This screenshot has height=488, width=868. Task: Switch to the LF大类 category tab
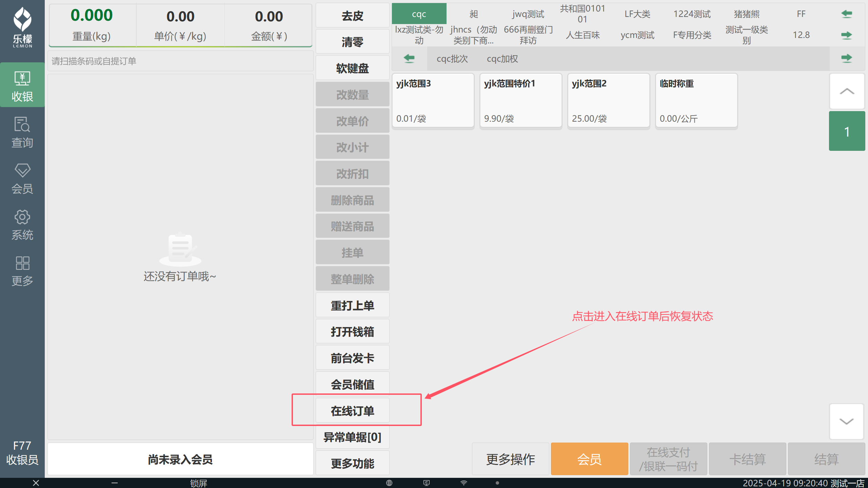click(x=637, y=14)
